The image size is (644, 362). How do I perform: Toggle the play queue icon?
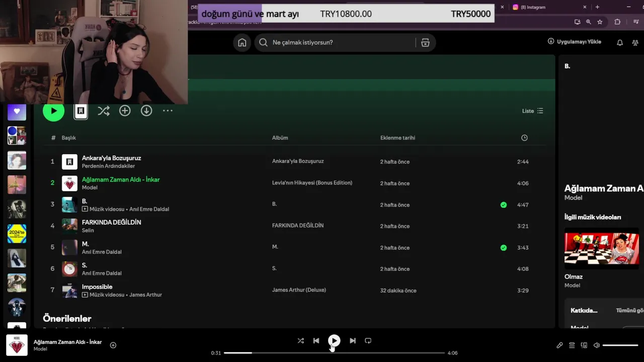572,345
